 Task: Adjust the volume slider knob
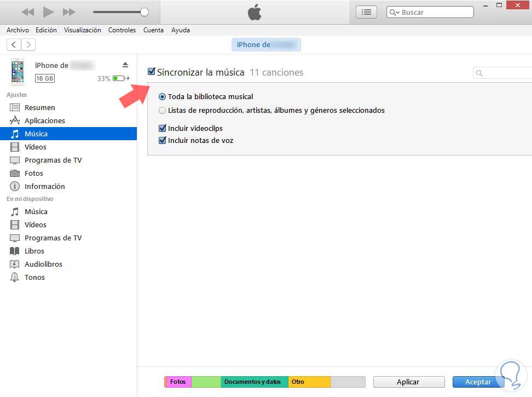coord(144,12)
